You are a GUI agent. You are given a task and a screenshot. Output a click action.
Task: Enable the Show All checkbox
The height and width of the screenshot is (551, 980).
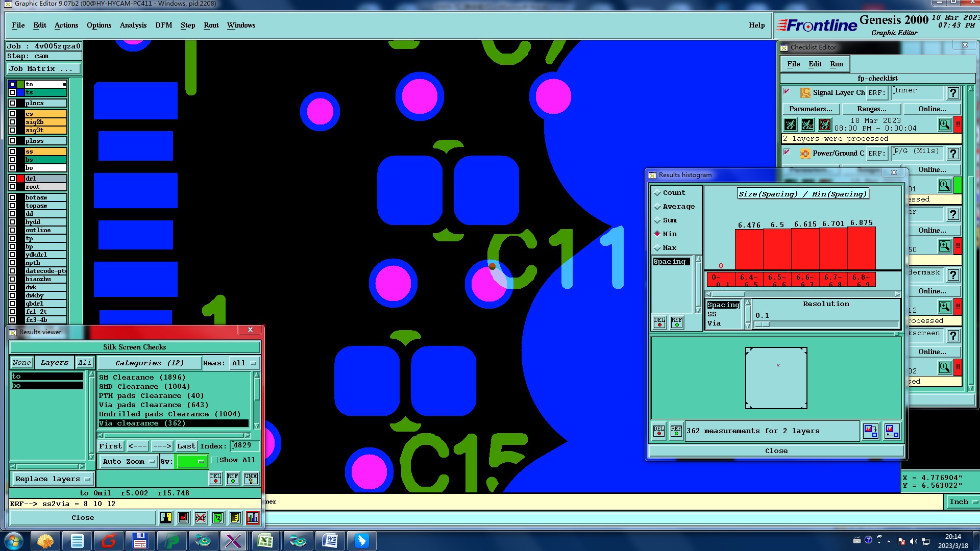[215, 460]
